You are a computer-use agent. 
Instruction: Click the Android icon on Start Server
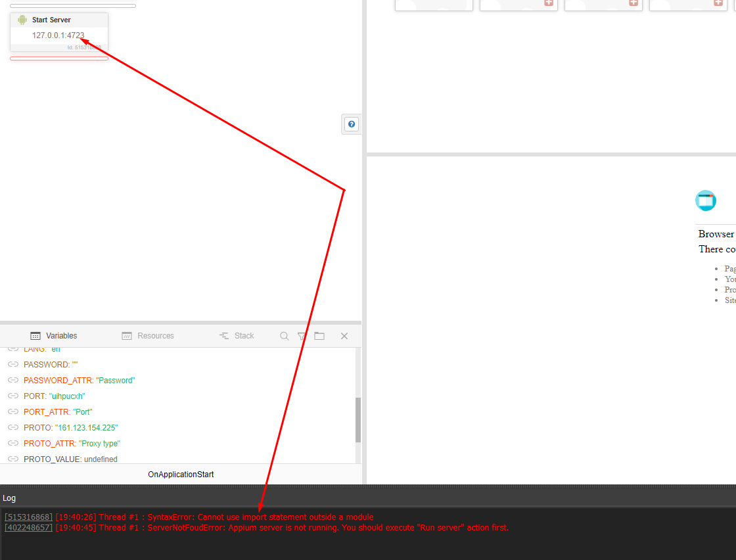click(22, 20)
